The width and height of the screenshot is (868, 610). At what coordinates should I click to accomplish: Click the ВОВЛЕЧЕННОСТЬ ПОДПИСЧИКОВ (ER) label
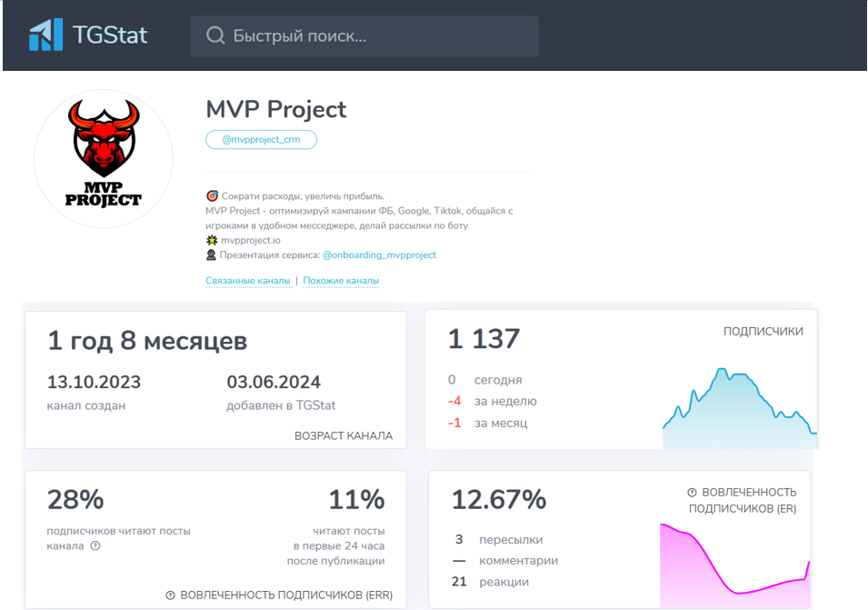[x=743, y=500]
